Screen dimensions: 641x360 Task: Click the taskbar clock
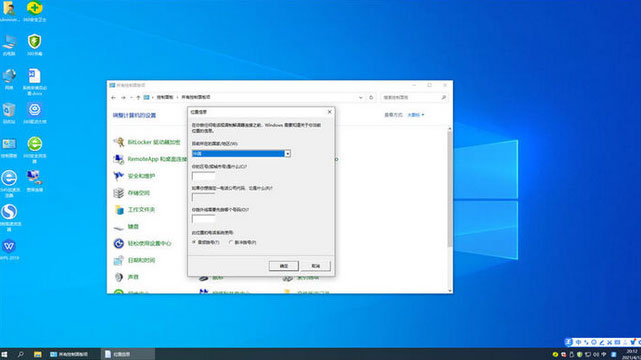632,354
